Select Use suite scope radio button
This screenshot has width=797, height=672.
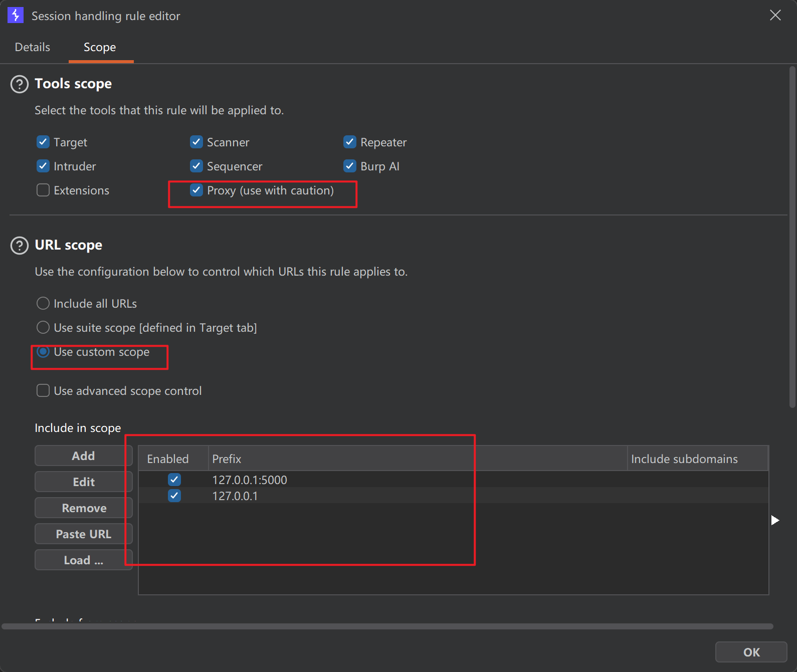click(x=43, y=327)
